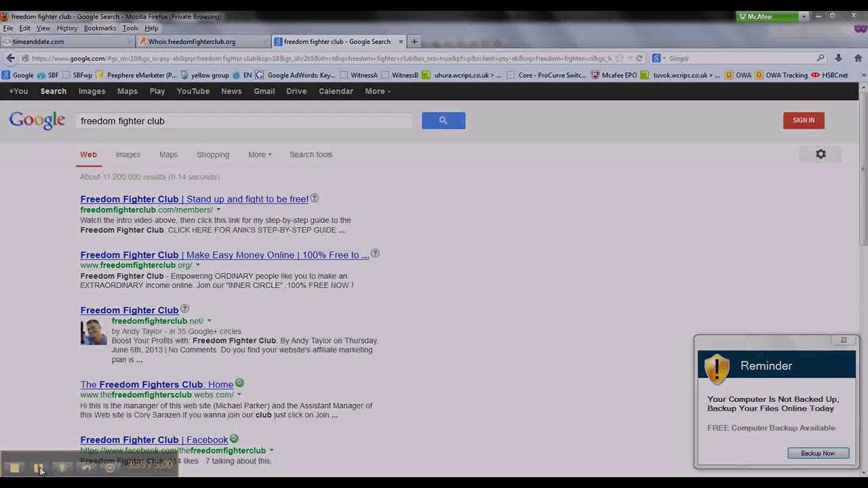Open the Tools menu
This screenshot has width=868, height=488.
pos(130,28)
